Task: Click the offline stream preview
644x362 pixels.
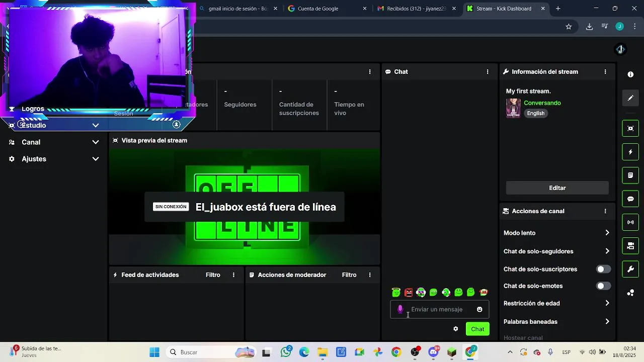Action: click(x=245, y=206)
